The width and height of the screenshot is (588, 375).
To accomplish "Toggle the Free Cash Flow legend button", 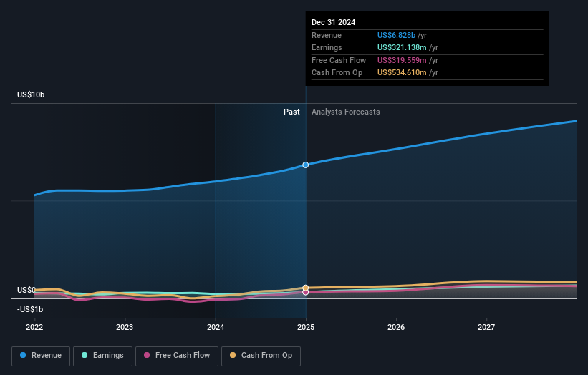I will [x=177, y=356].
